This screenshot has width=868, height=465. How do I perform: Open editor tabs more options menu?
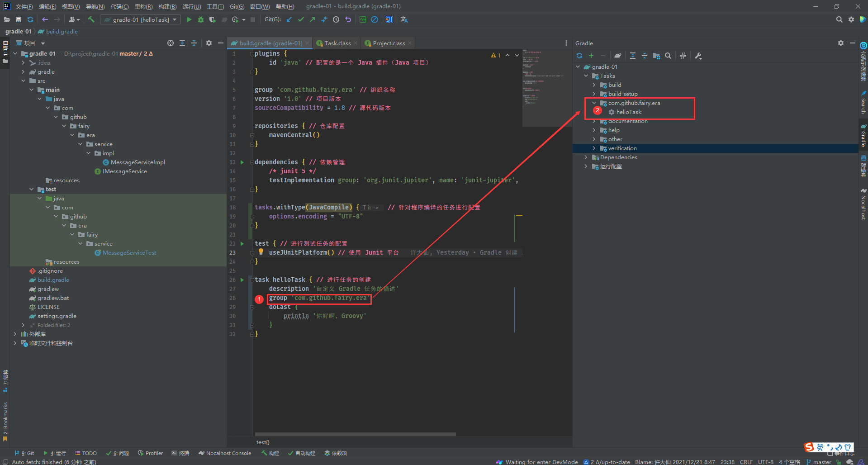click(566, 43)
